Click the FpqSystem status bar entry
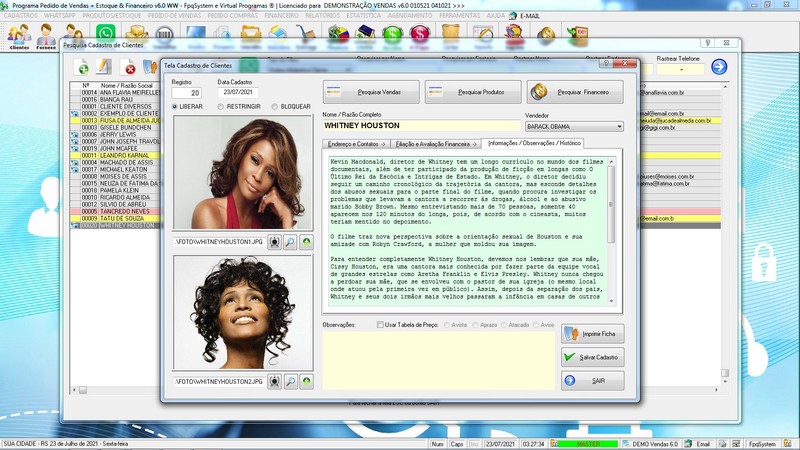The image size is (800, 450). click(x=762, y=444)
